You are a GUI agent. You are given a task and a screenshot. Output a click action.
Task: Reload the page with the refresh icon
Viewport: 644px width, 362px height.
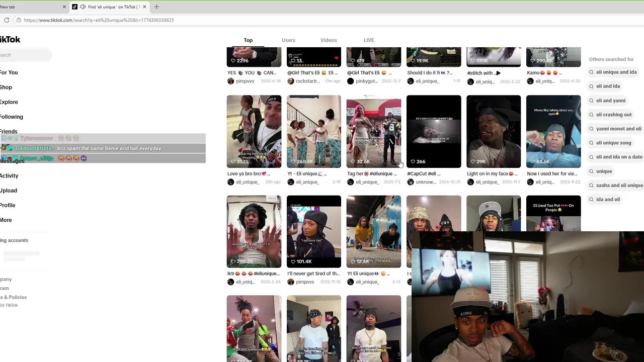[x=7, y=20]
